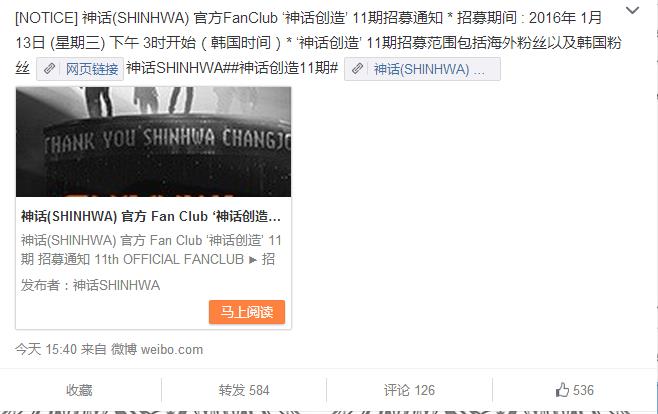658x414 pixels.
Task: Open the 微博 weibo.com source link
Action: pyautogui.click(x=157, y=349)
